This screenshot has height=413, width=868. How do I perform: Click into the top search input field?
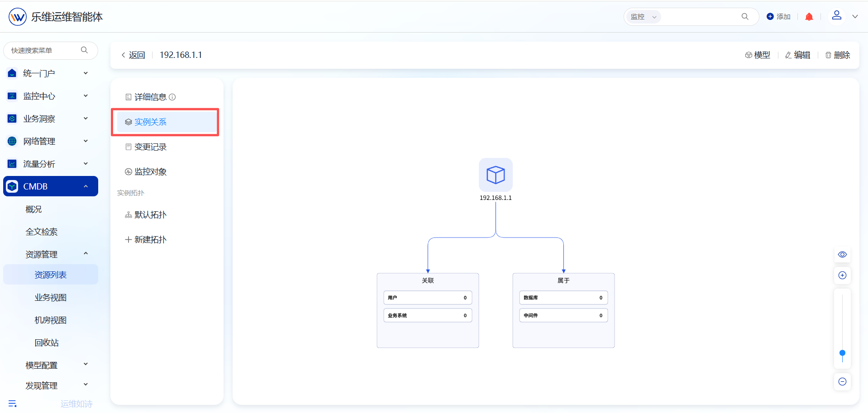tap(699, 17)
